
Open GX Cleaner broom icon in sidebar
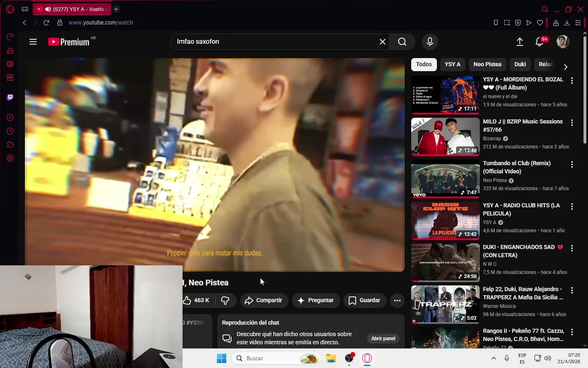(x=10, y=51)
